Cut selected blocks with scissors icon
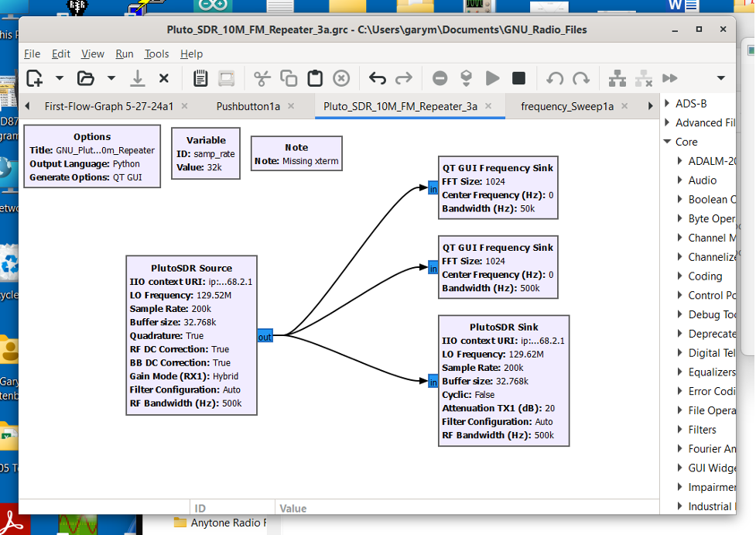Image resolution: width=756 pixels, height=535 pixels. point(262,78)
